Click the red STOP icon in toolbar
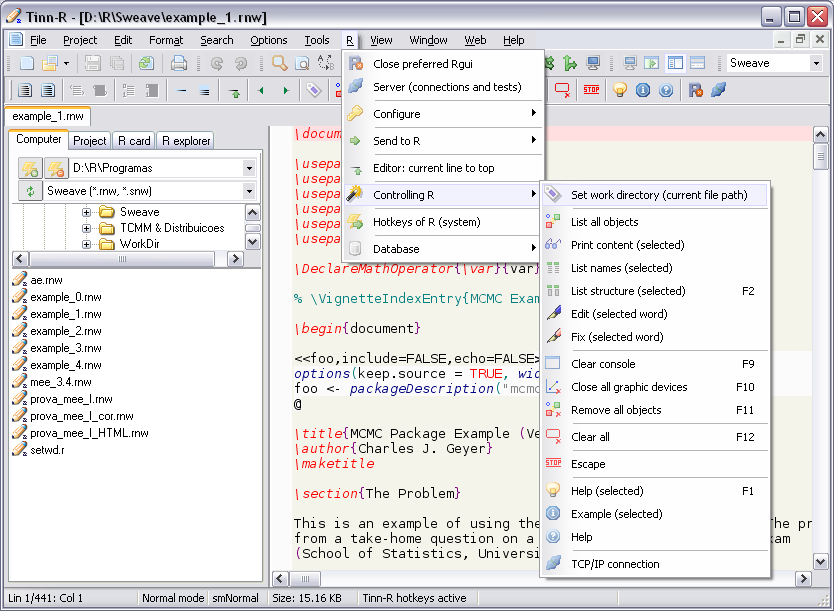Image resolution: width=834 pixels, height=611 pixels. pyautogui.click(x=591, y=90)
